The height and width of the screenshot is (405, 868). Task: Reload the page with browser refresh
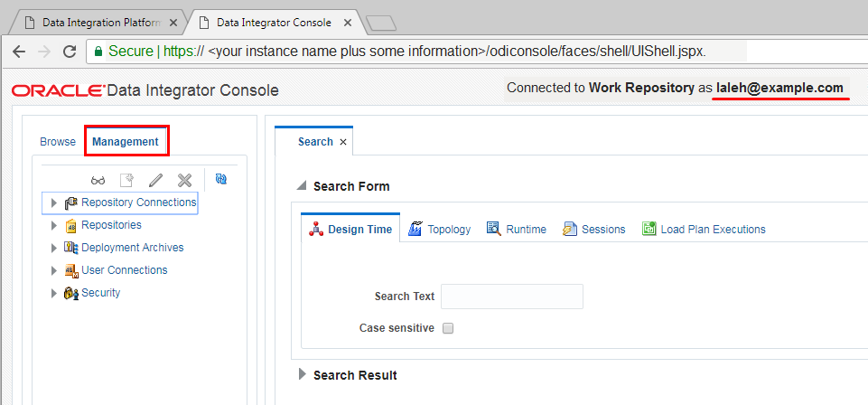click(70, 52)
